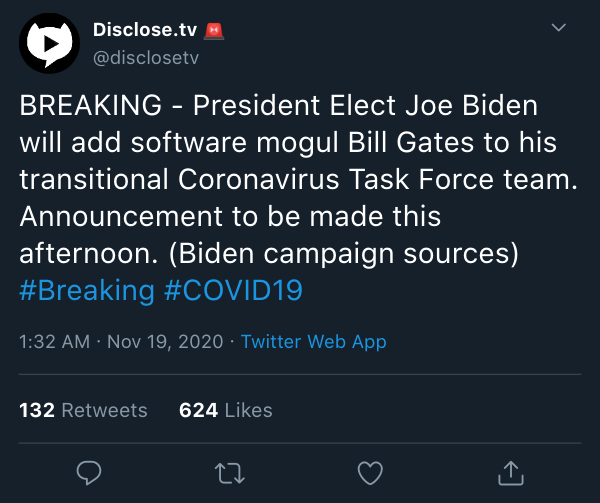Screen dimensions: 600x503
Task: Click the Nov 19, 2020 date
Action: (x=165, y=342)
